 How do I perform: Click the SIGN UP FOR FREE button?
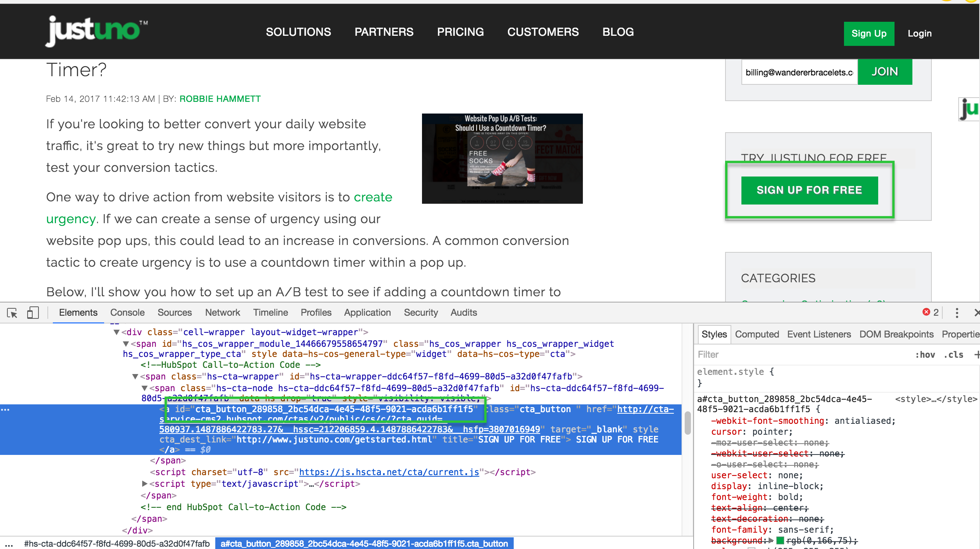point(809,190)
